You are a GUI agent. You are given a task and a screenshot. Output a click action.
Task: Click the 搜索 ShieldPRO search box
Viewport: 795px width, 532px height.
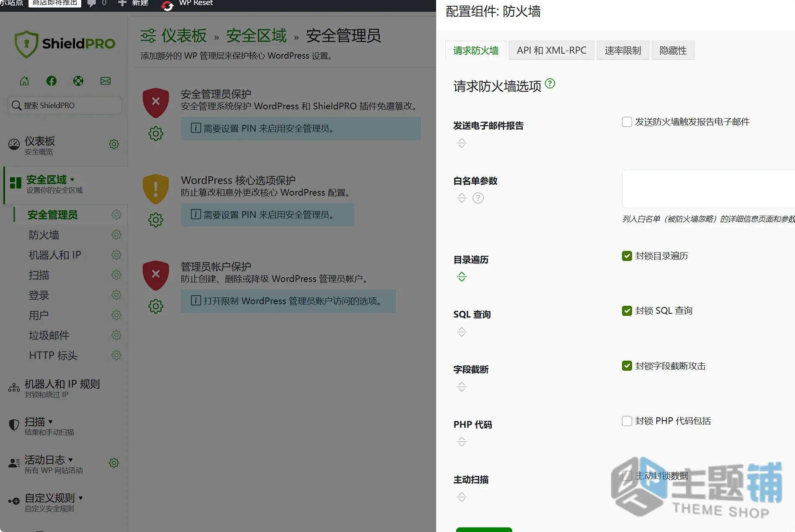tap(65, 106)
